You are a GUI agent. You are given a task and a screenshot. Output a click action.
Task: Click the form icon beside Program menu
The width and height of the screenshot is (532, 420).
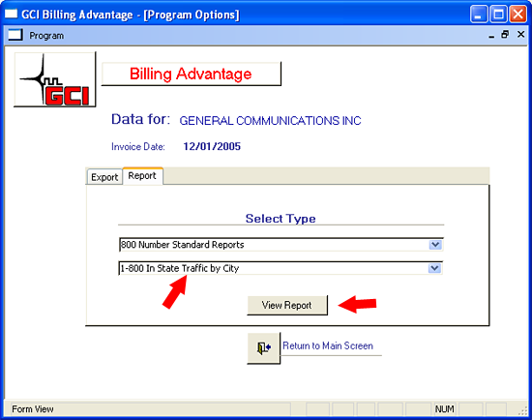coord(15,35)
